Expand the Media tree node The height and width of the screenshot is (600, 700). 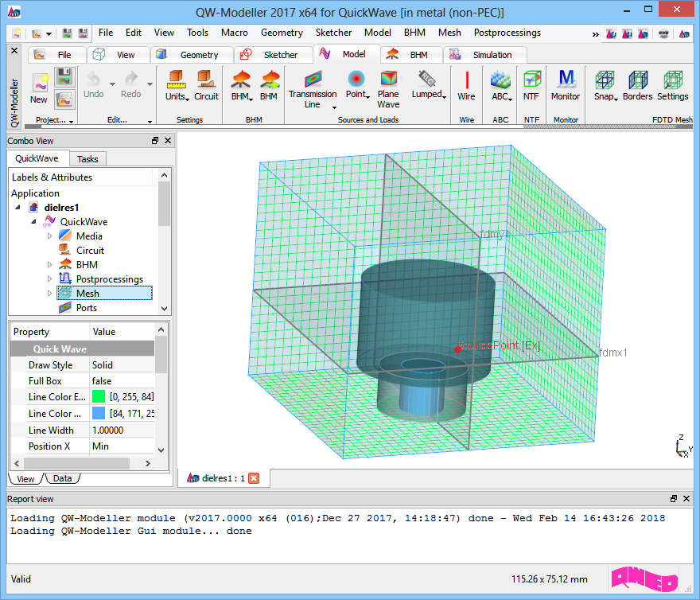pos(49,236)
